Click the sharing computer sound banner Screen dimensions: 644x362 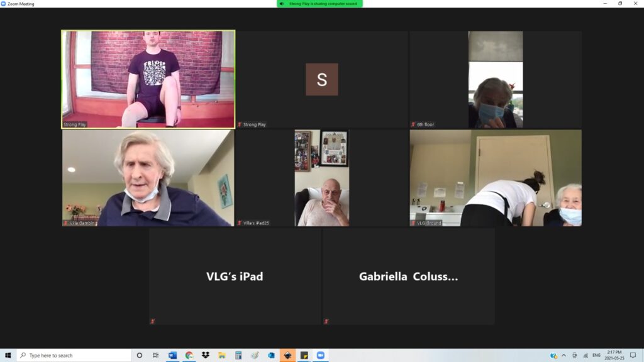(x=320, y=4)
